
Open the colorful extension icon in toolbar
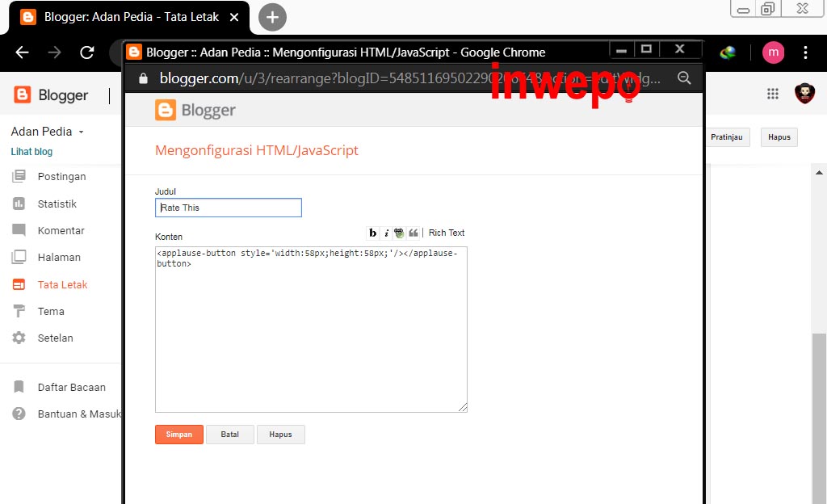click(728, 52)
